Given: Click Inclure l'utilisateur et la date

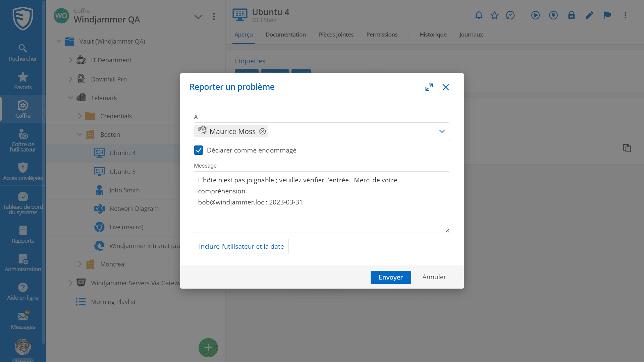Looking at the screenshot, I should (241, 246).
